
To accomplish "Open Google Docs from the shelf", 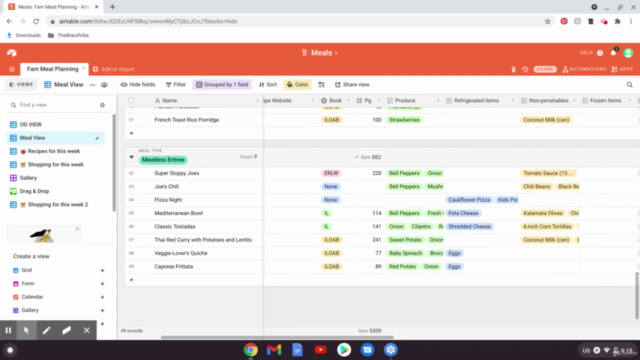I will (297, 350).
